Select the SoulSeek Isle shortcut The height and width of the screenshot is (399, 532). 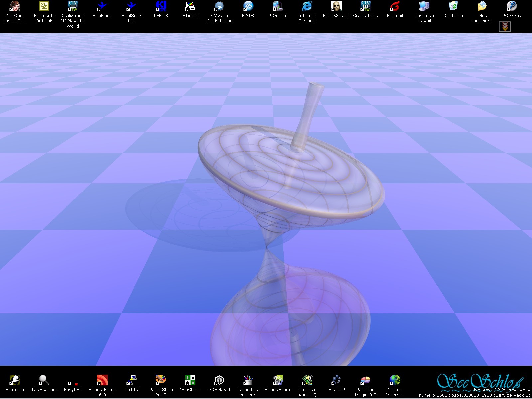(131, 6)
